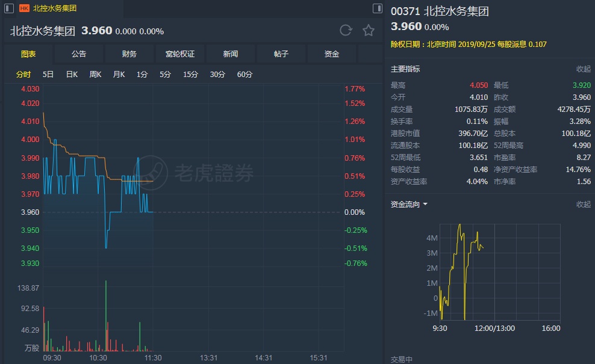Click the 换手率 value 0.11%
The height and width of the screenshot is (364, 595).
(x=477, y=122)
